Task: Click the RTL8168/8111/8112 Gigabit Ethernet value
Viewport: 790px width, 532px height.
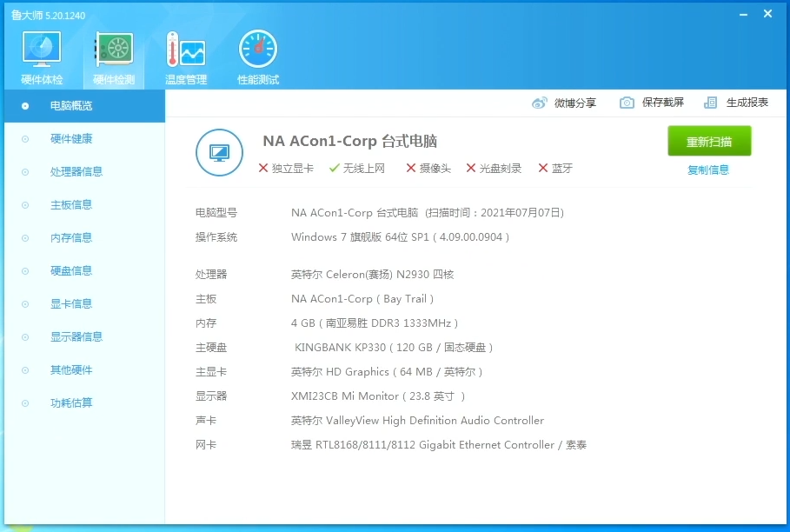Action: click(438, 445)
